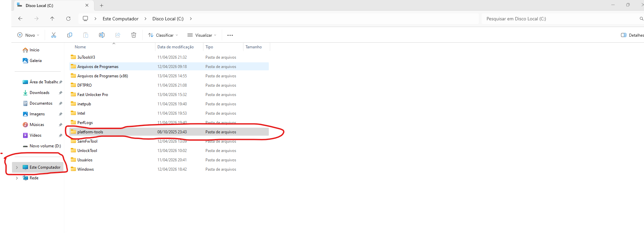
Task: Expand the Rede tree node
Action: coord(17,178)
